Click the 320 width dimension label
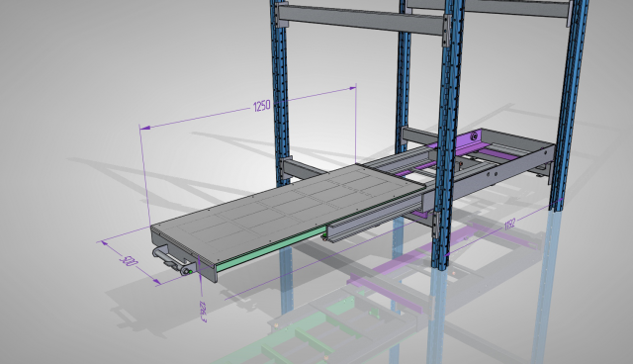 click(129, 261)
